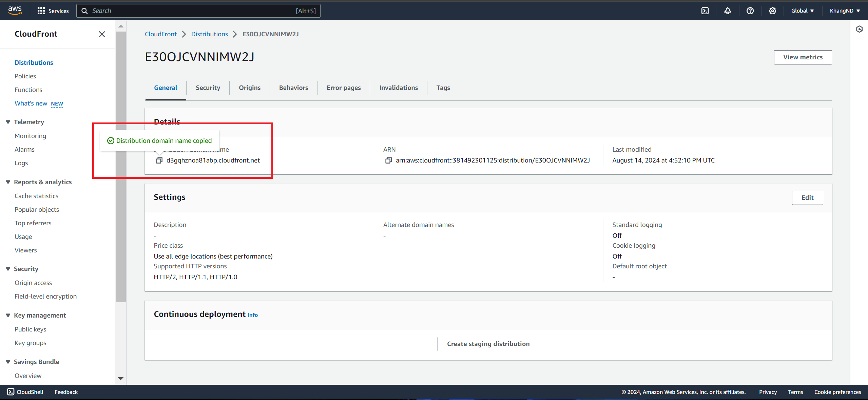Screen dimensions: 868x400
Task: Collapse the Security sidebar section
Action: coord(8,269)
